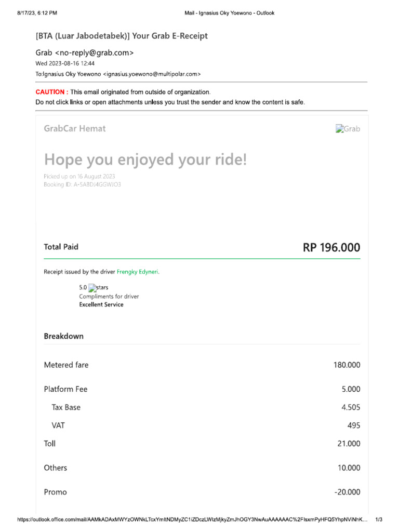Click the Metered fare row label
This screenshot has width=399, height=532.
[66, 365]
